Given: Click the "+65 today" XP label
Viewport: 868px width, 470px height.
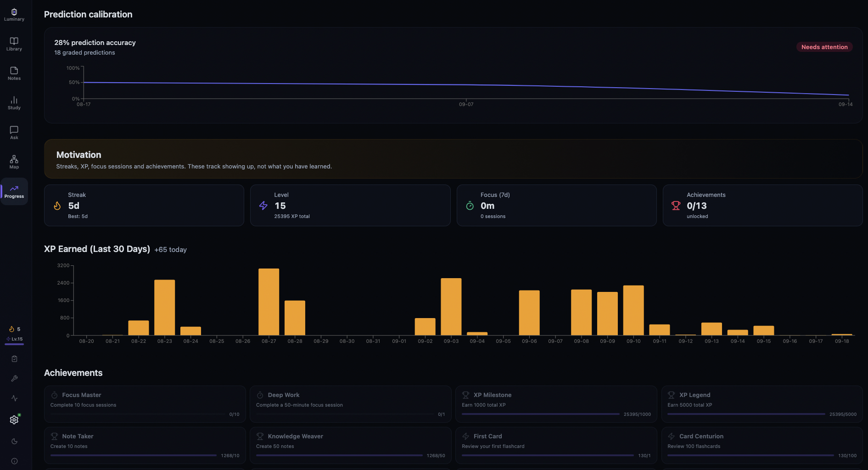Looking at the screenshot, I should coord(170,250).
